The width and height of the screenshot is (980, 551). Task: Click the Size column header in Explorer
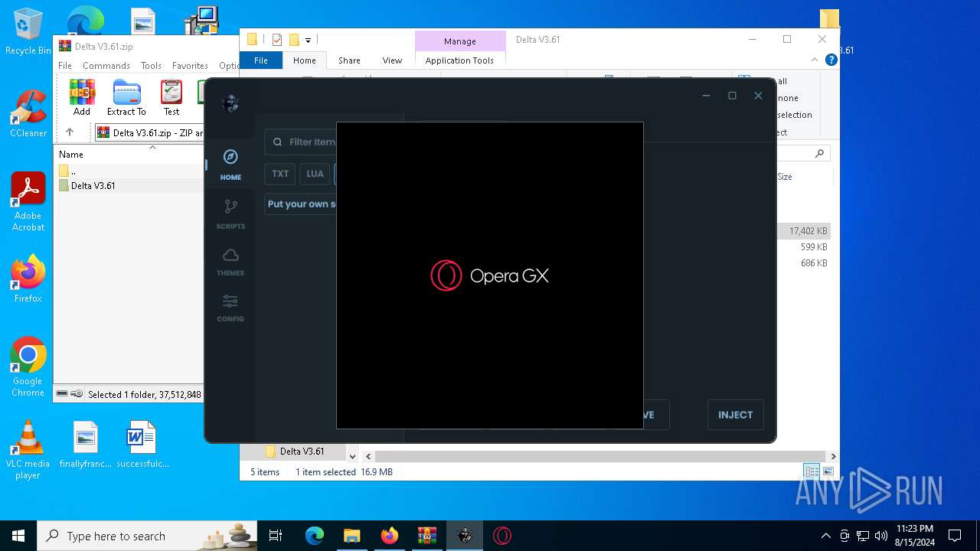785,177
